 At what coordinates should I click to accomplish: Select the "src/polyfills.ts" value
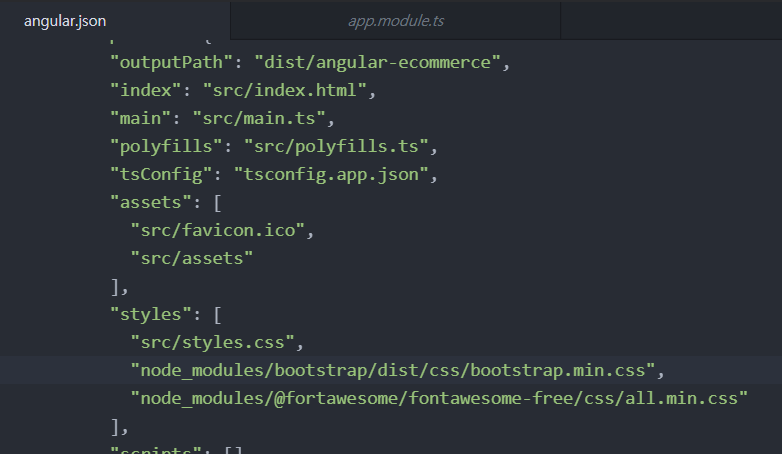(336, 146)
